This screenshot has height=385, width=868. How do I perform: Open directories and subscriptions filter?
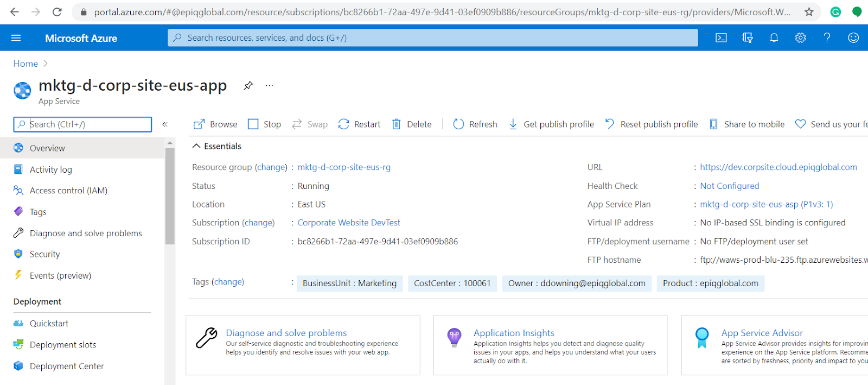pyautogui.click(x=748, y=38)
